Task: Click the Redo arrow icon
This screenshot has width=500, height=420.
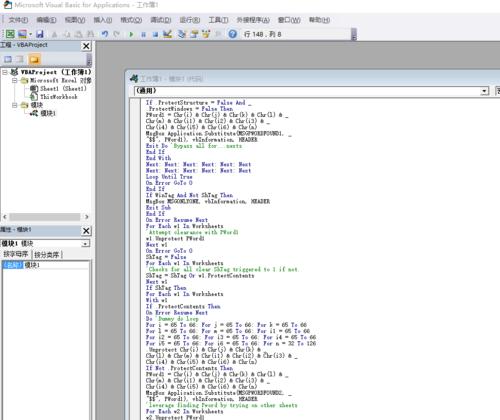Action: [x=116, y=34]
